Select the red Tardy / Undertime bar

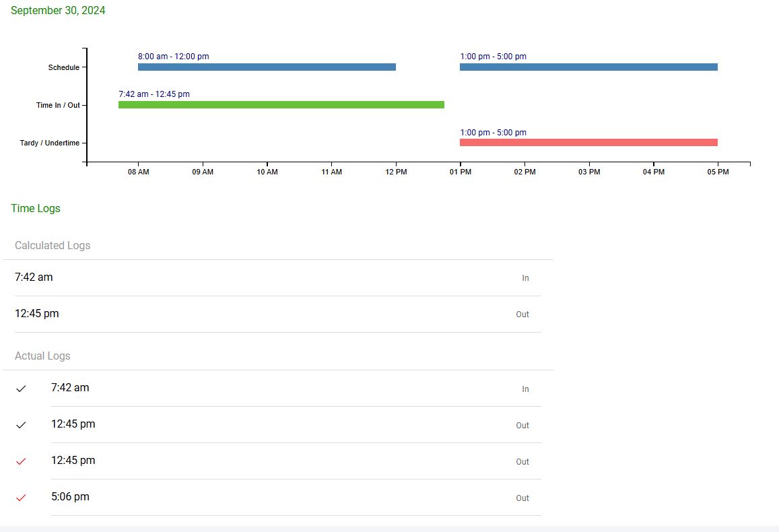point(588,143)
